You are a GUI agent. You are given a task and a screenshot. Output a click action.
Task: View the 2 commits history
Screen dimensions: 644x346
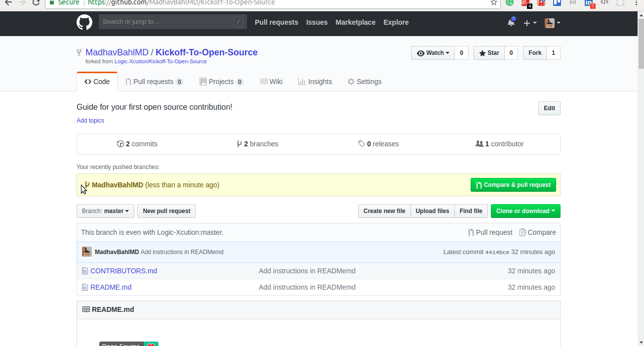[x=137, y=144]
